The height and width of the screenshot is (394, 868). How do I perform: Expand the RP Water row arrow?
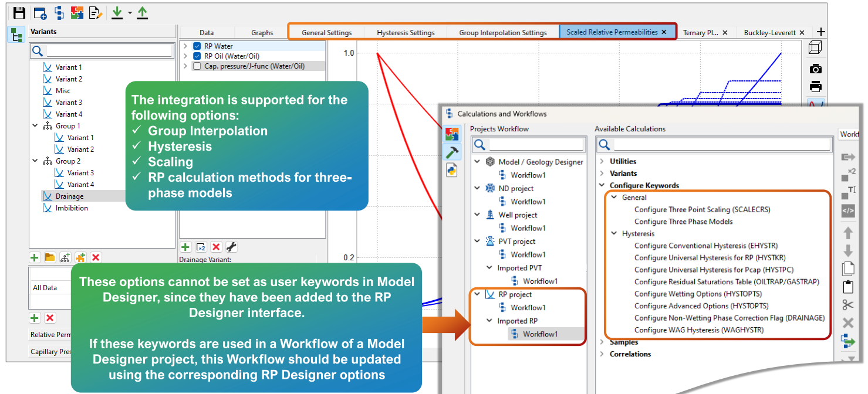pos(185,46)
